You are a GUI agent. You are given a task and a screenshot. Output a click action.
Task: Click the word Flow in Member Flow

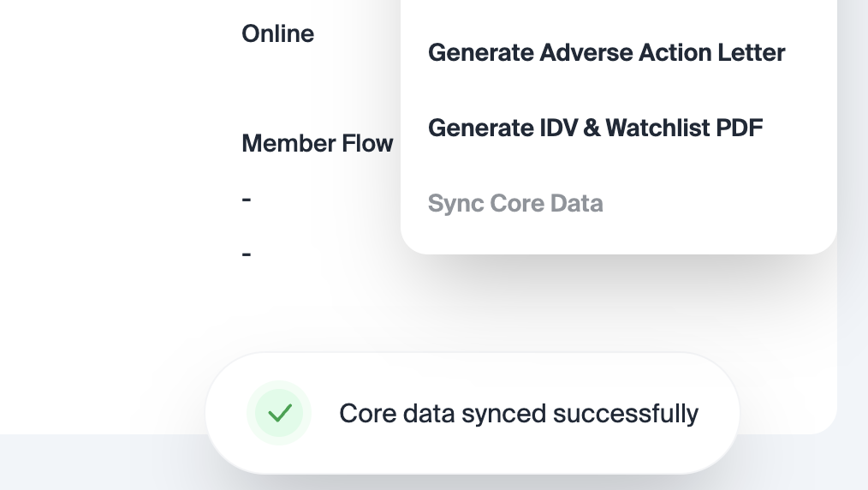(367, 144)
